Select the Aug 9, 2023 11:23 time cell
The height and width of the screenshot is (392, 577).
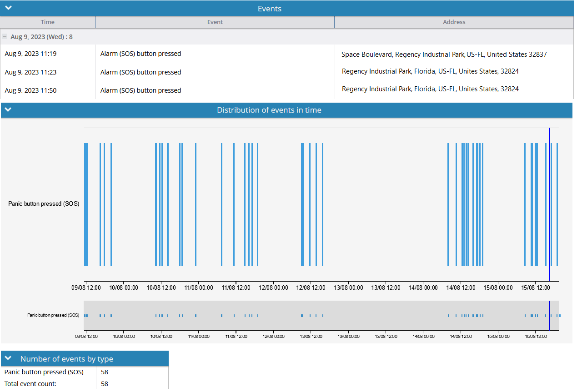(x=30, y=72)
